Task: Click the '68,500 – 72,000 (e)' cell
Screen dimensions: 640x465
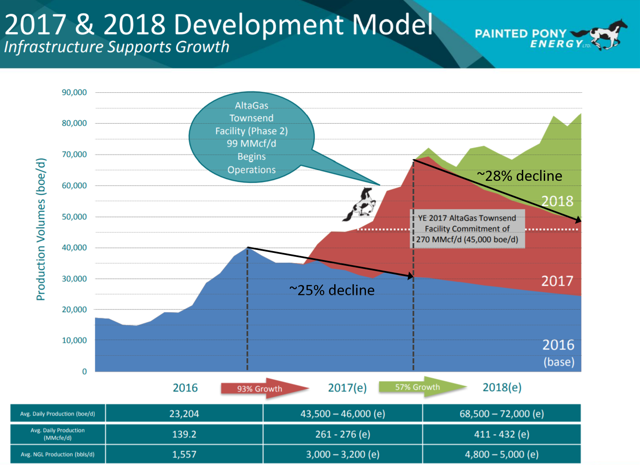Action: pyautogui.click(x=502, y=414)
